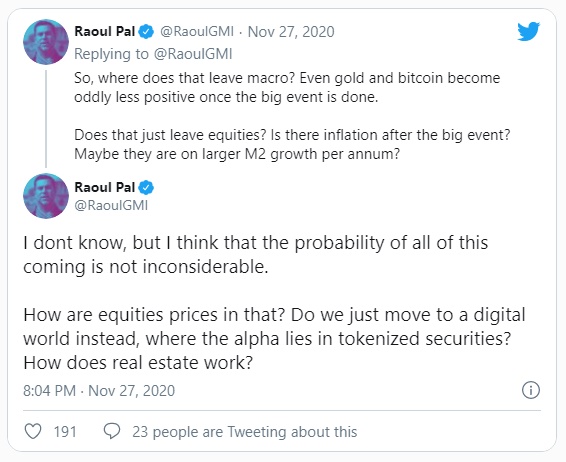
Task: Click the 'Replying to @RaoulGMI' mention
Action: point(193,54)
